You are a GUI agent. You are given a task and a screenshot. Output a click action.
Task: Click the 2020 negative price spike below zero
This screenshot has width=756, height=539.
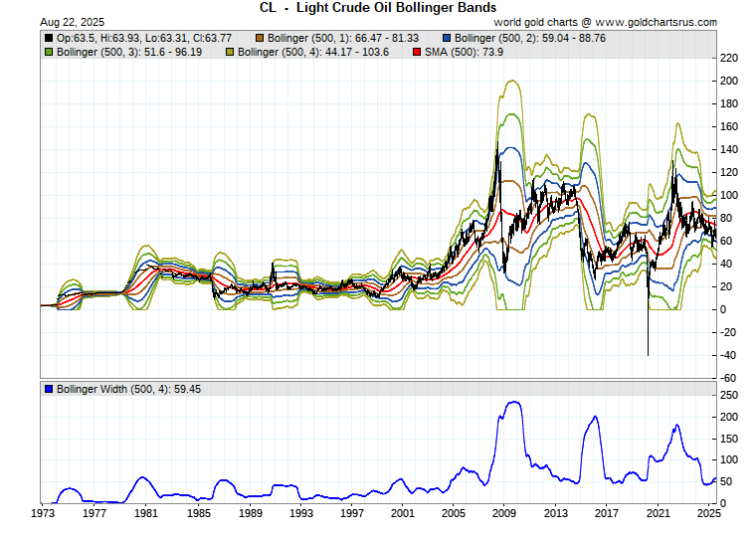[x=648, y=333]
